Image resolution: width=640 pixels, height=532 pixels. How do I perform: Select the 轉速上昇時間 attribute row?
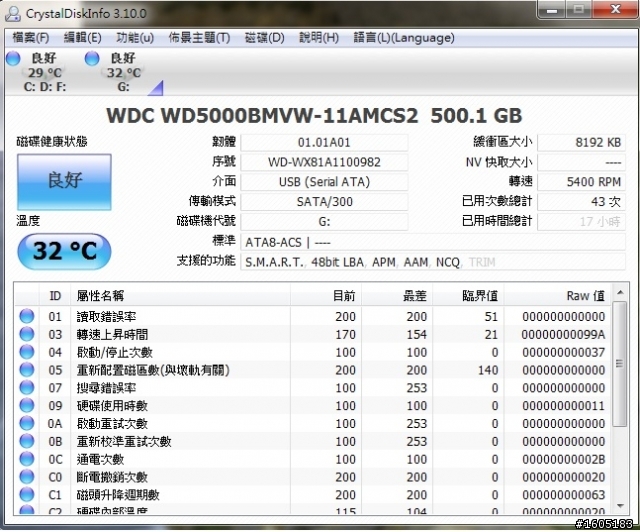point(313,334)
